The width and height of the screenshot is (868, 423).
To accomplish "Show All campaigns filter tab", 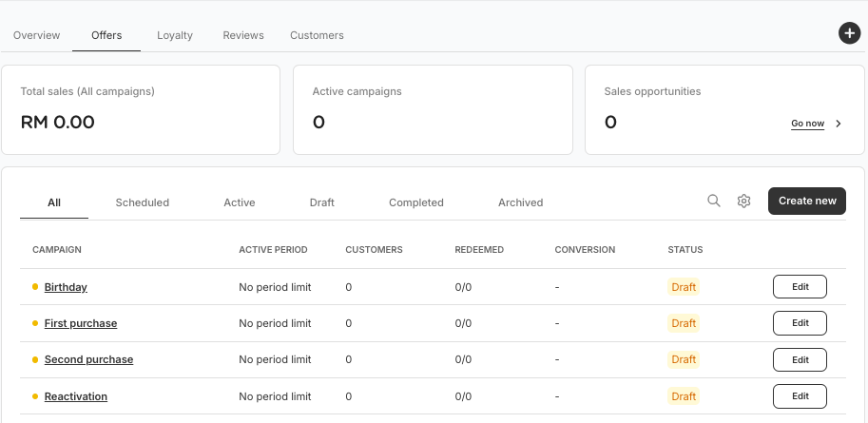I will pos(53,202).
